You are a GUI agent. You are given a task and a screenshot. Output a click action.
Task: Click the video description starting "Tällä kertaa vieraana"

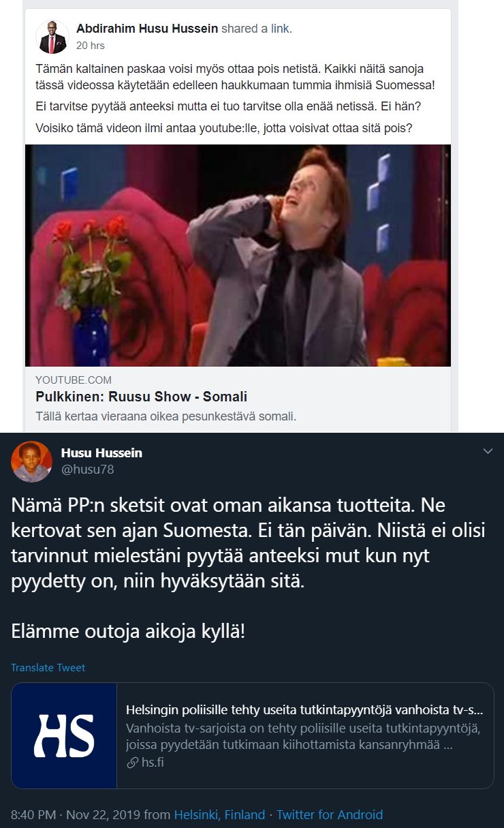point(166,416)
